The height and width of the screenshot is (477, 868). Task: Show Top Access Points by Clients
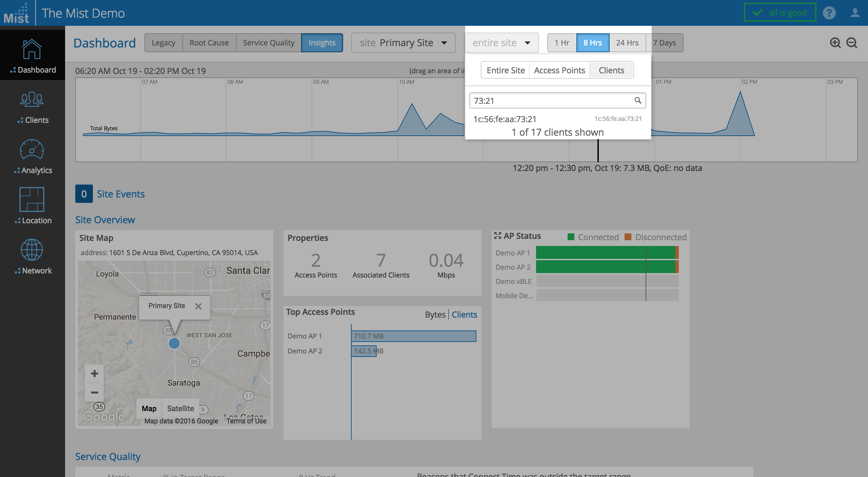[464, 314]
